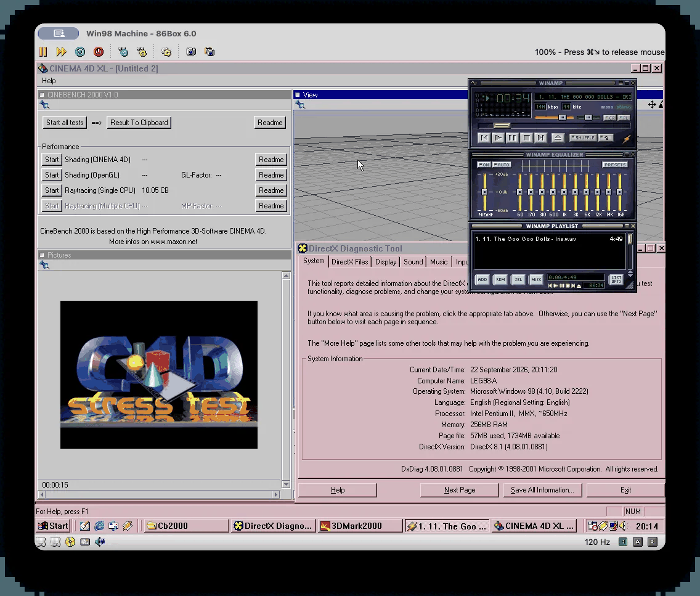The width and height of the screenshot is (700, 596).
Task: Open equalizer PRESETS menu
Action: (615, 165)
